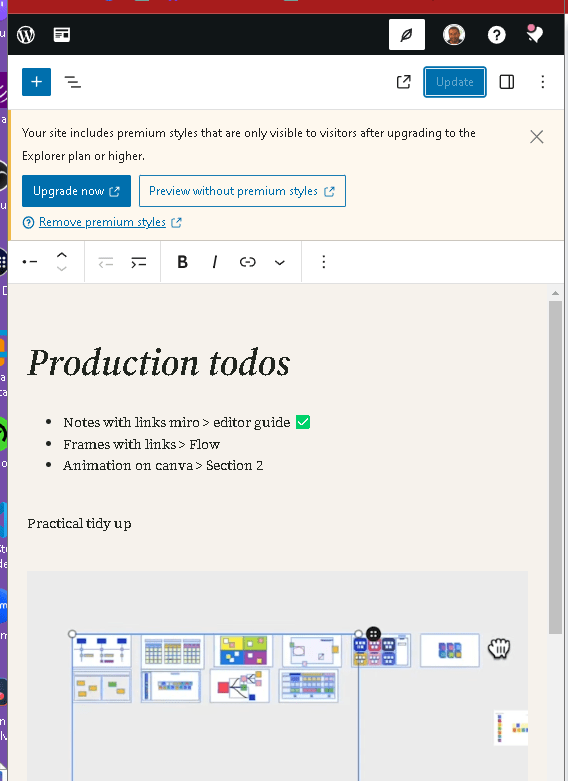Toggle the Settings sidebar panel
568x781 pixels.
tap(507, 82)
